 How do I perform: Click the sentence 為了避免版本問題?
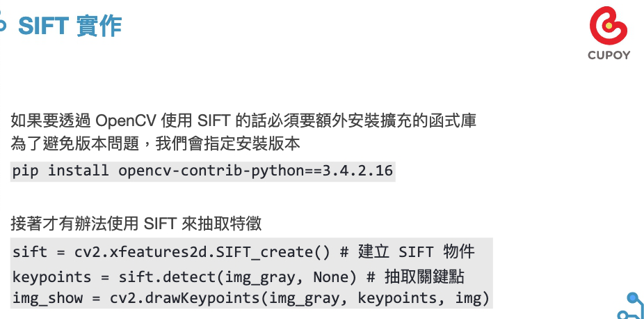pyautogui.click(x=155, y=144)
